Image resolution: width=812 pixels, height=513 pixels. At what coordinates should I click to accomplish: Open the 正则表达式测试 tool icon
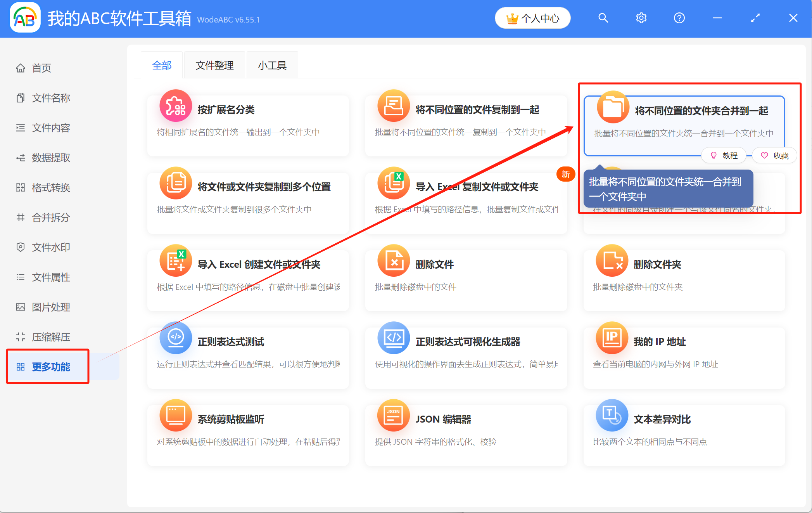pos(175,338)
